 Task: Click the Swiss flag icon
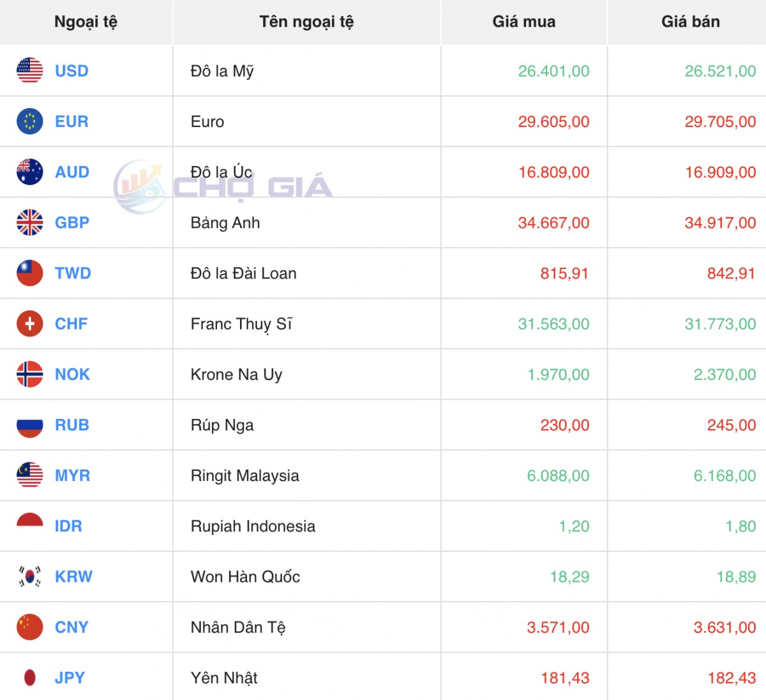tap(29, 324)
